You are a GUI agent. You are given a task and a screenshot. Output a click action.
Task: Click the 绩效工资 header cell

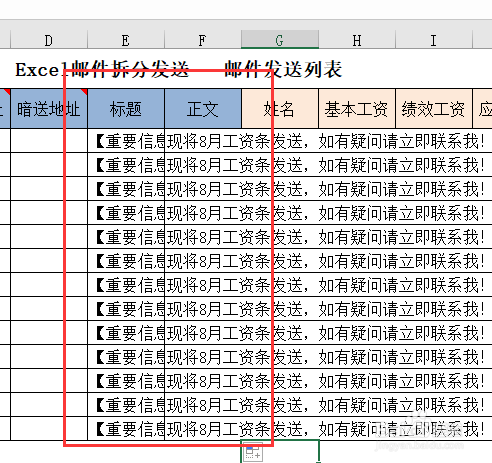pos(434,109)
